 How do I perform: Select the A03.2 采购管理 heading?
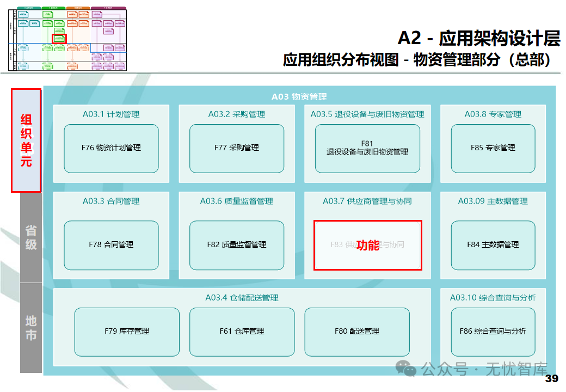236,114
